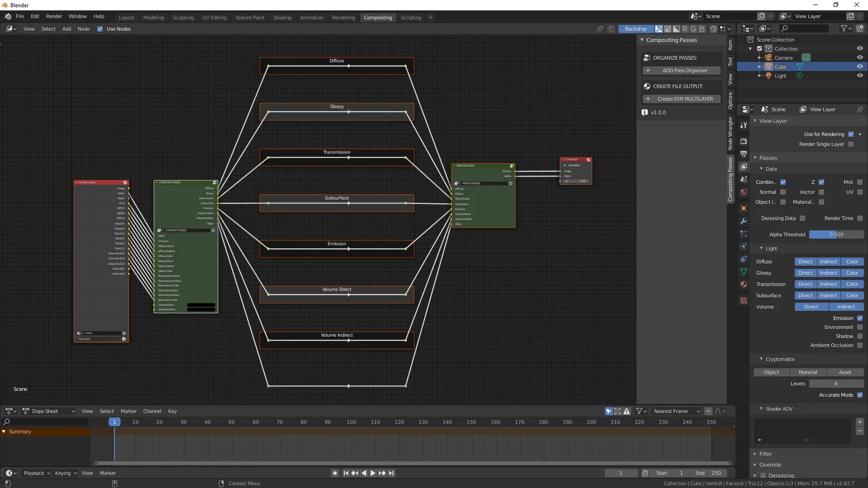Click Create EXR MULTILAYER button
Screen dimensions: 868x488
click(681, 99)
